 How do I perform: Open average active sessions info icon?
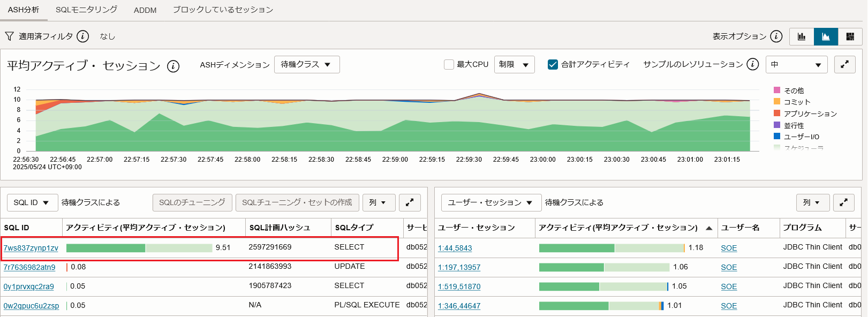tap(173, 66)
